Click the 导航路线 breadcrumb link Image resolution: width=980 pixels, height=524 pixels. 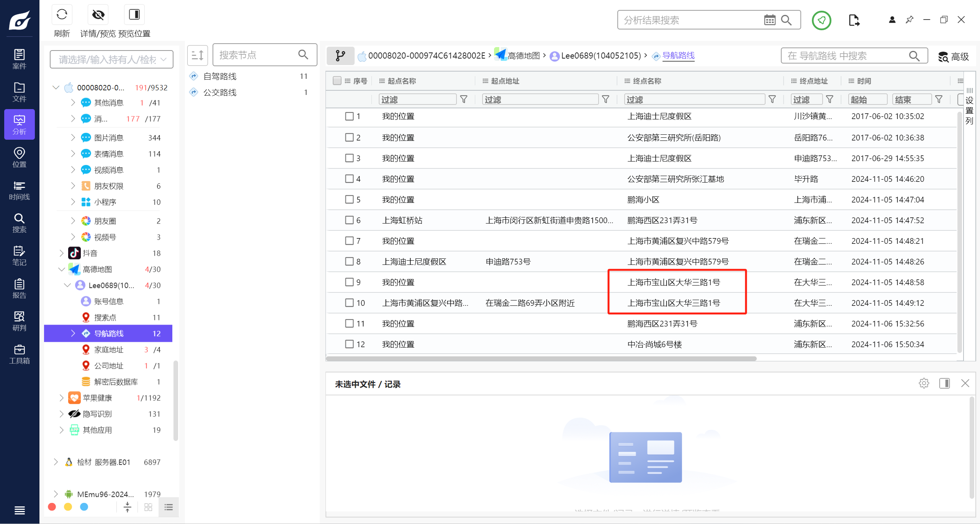[678, 56]
